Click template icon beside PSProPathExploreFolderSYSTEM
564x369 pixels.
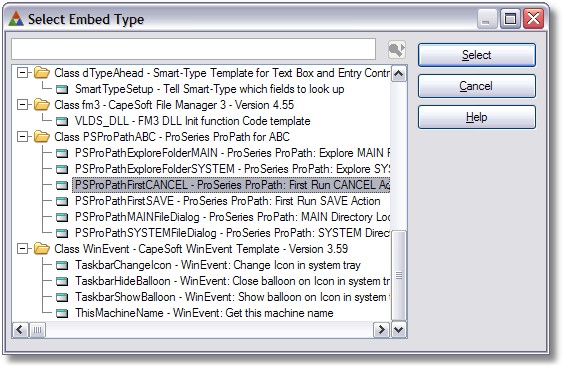click(x=62, y=169)
